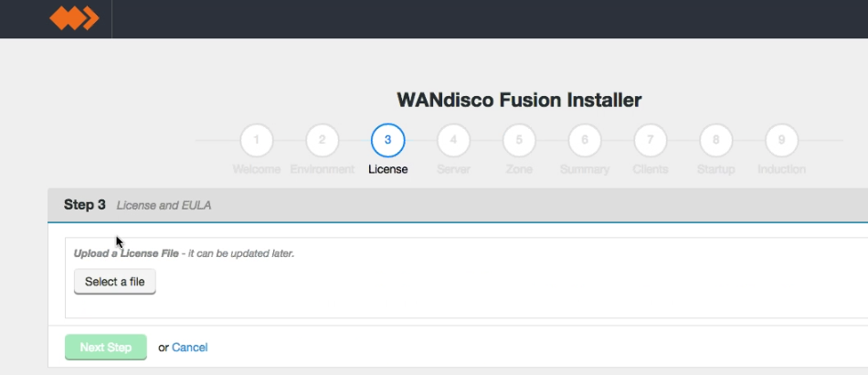
Task: Open step 5 Zone circle
Action: (x=519, y=140)
